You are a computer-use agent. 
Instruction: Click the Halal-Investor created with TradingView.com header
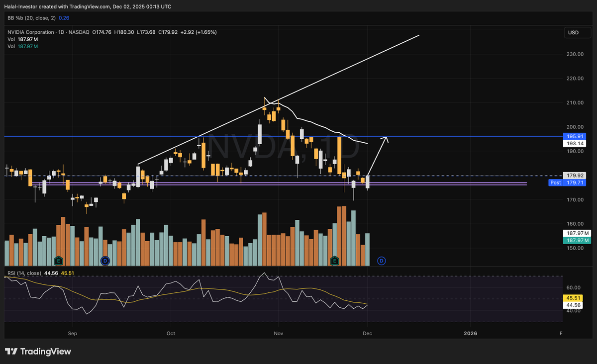[89, 7]
